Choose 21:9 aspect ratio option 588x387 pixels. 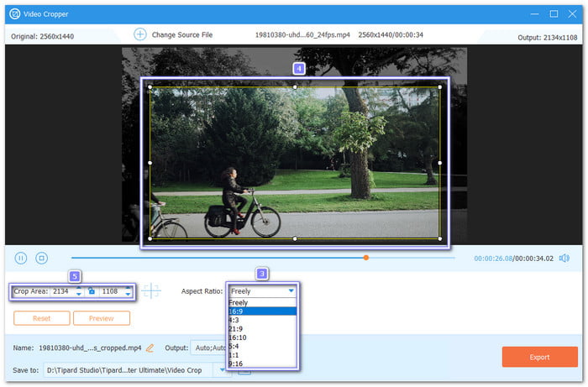(262, 328)
